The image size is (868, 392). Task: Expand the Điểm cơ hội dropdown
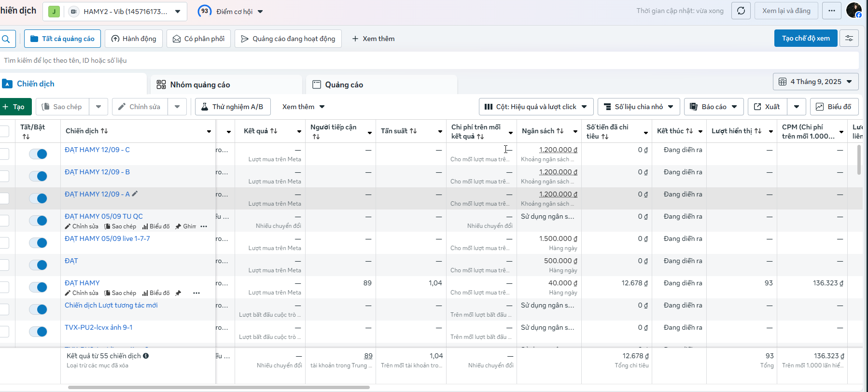[x=260, y=12]
